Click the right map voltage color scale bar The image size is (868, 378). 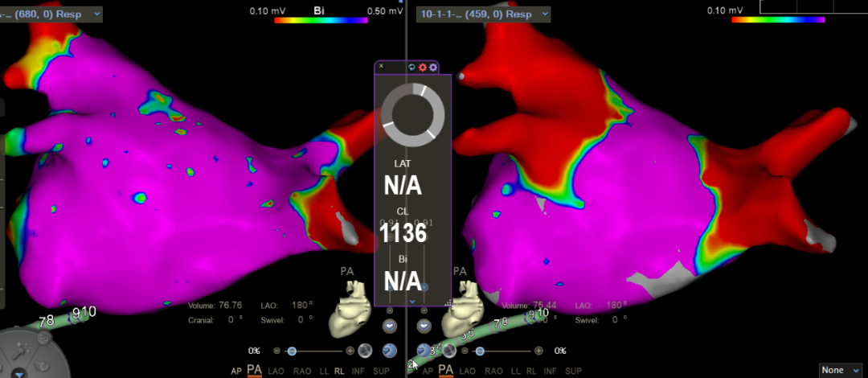point(778,20)
